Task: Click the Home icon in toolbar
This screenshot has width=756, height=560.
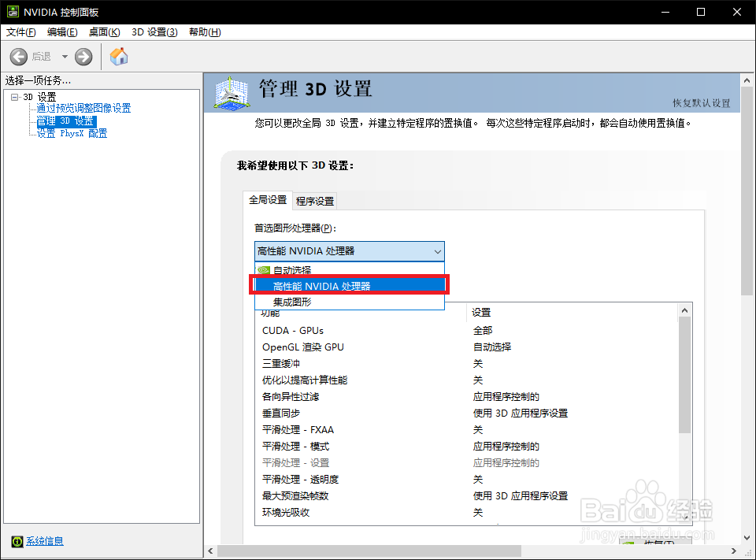Action: click(119, 57)
